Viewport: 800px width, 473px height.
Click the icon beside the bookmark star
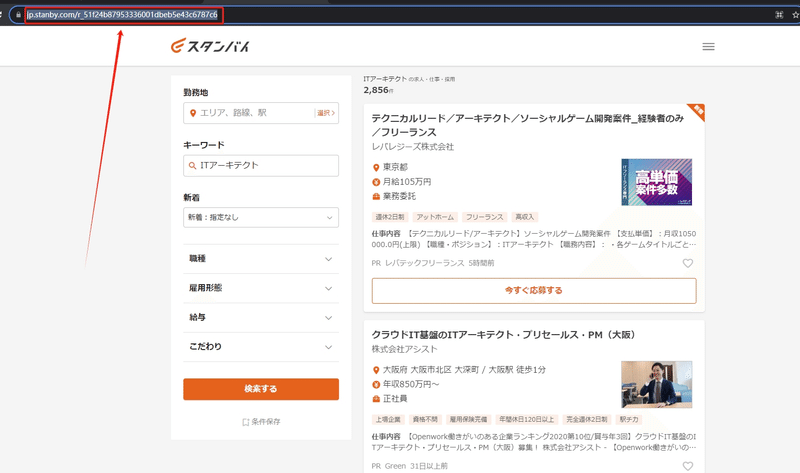coord(779,15)
